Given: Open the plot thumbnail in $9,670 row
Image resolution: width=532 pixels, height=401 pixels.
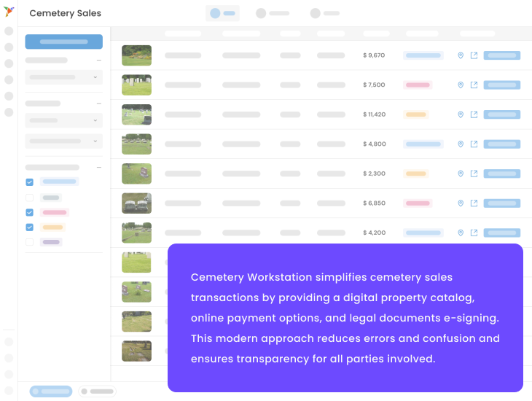Looking at the screenshot, I should click(x=136, y=55).
